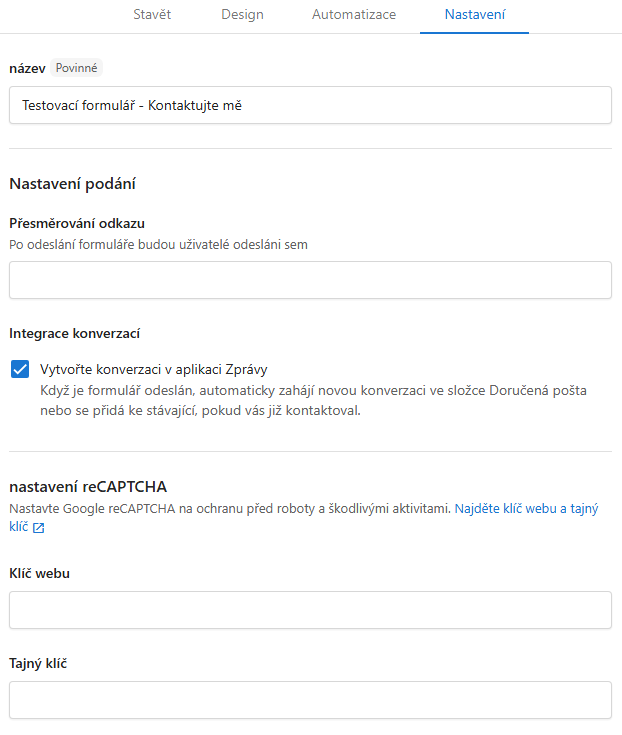
Task: Focus the název field with the form title
Action: (x=310, y=105)
